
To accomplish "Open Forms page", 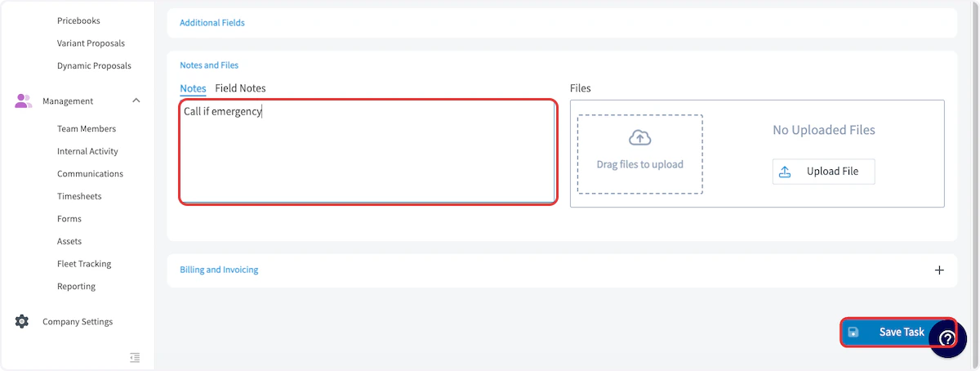I will pyautogui.click(x=69, y=219).
